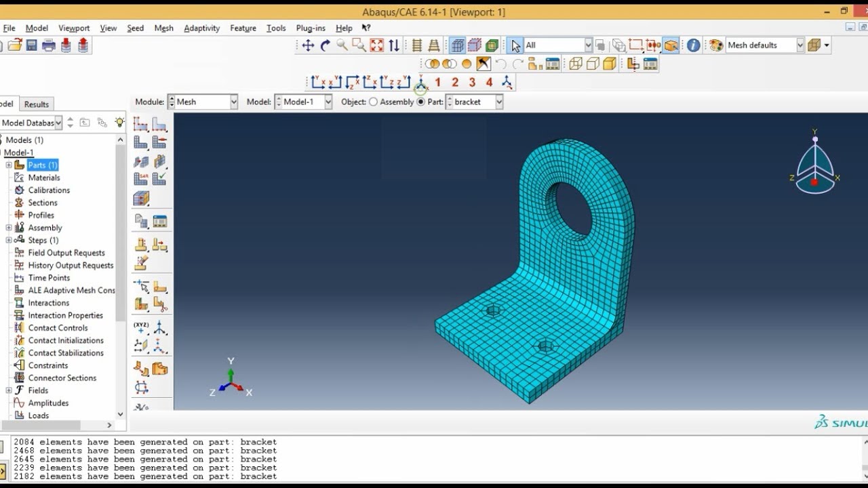Select Materials in the model tree

(44, 178)
